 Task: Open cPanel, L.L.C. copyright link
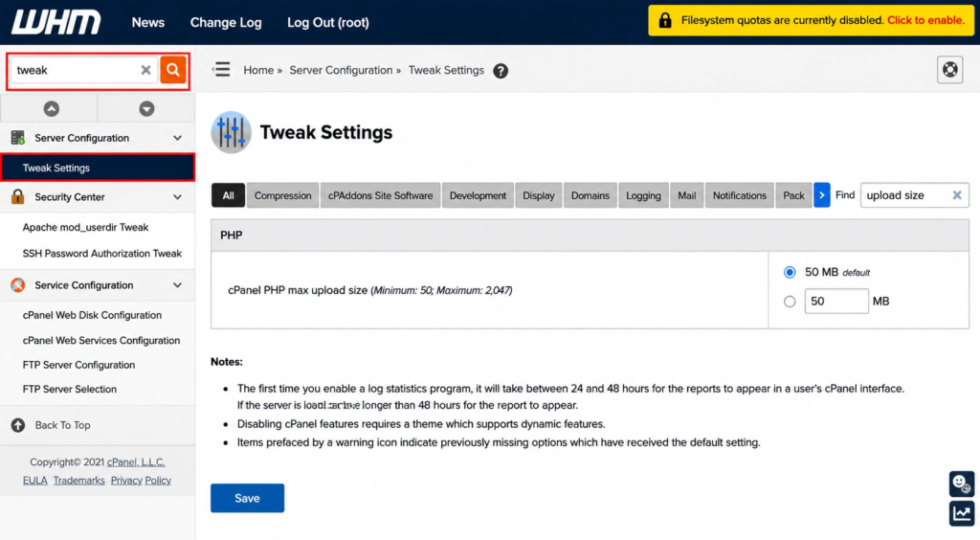pos(136,462)
